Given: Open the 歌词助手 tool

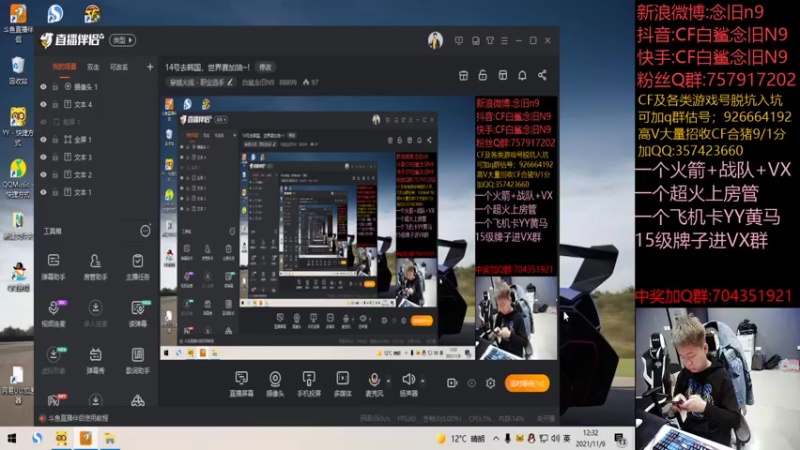Looking at the screenshot, I should [138, 360].
